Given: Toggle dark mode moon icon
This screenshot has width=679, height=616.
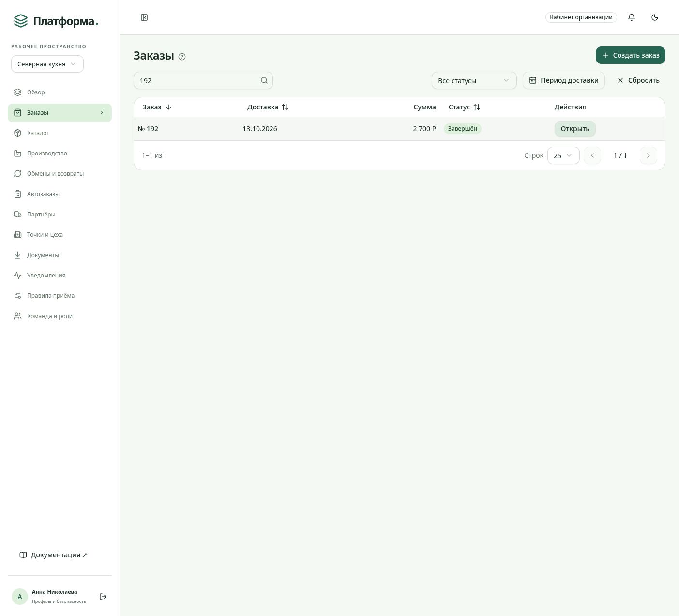Looking at the screenshot, I should pyautogui.click(x=655, y=17).
